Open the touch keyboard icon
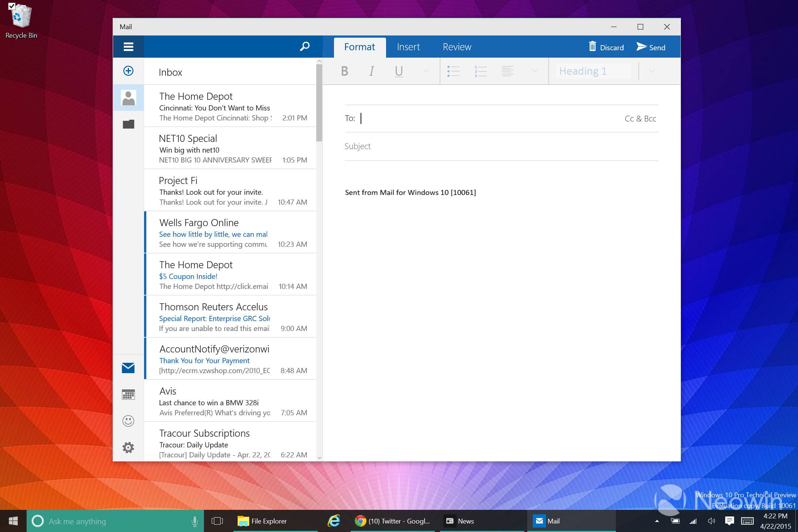Viewport: 798px width, 532px height. pyautogui.click(x=747, y=521)
